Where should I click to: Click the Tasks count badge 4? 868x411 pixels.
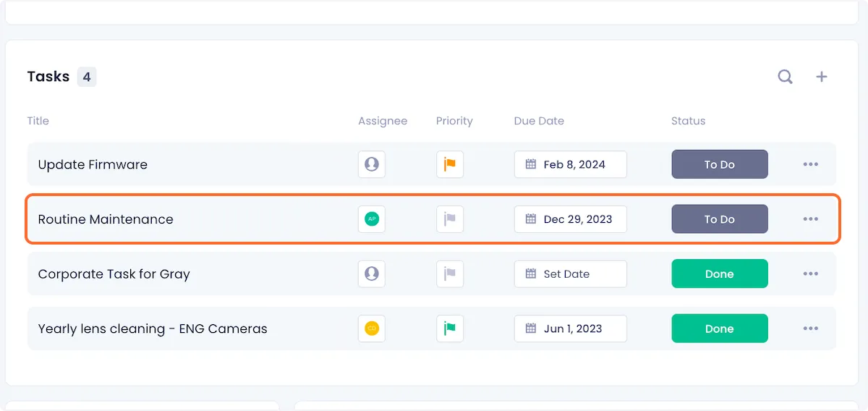[87, 77]
